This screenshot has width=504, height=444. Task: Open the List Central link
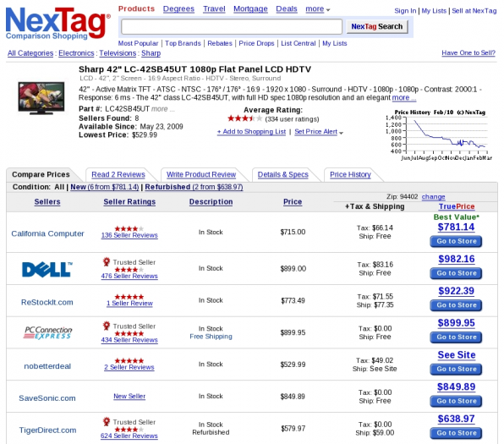(x=299, y=43)
